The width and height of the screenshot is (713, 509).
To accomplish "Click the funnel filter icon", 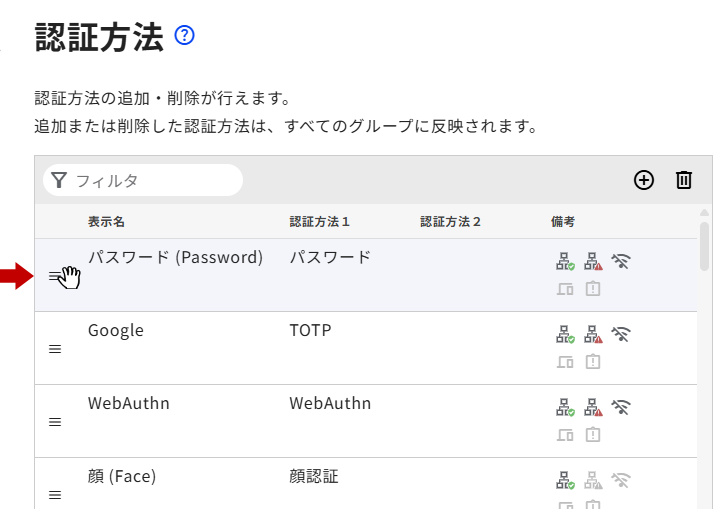I will click(59, 180).
